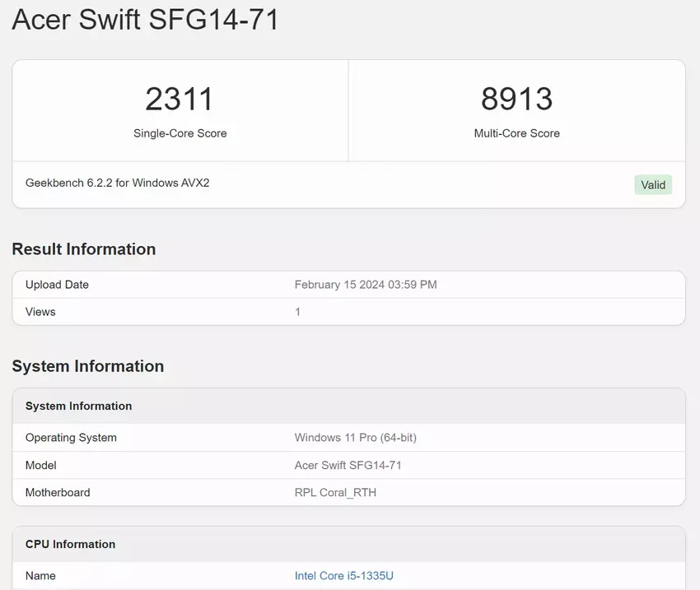The height and width of the screenshot is (590, 700).
Task: Click the Name label in CPU Information
Action: point(40,576)
